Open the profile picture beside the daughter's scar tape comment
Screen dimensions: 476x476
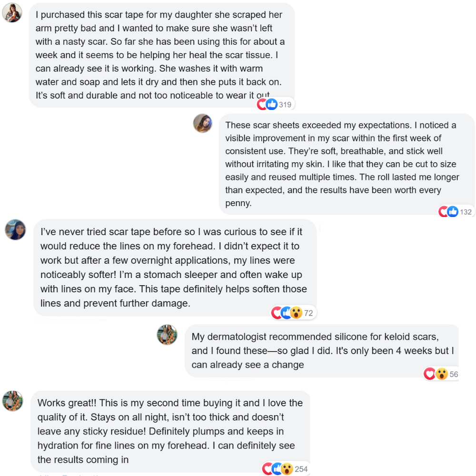[x=12, y=13]
